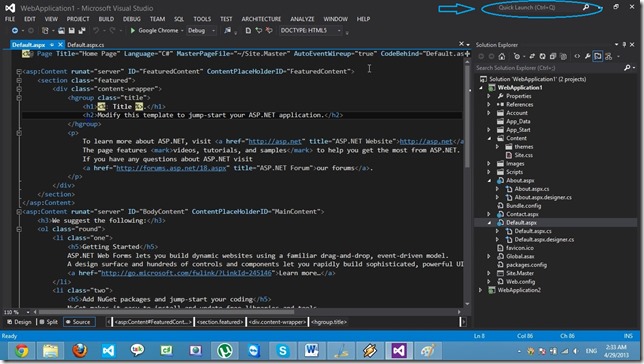Click the Refresh icon in Solution Explorer
Viewport: 644px width, 364px height.
click(x=543, y=56)
